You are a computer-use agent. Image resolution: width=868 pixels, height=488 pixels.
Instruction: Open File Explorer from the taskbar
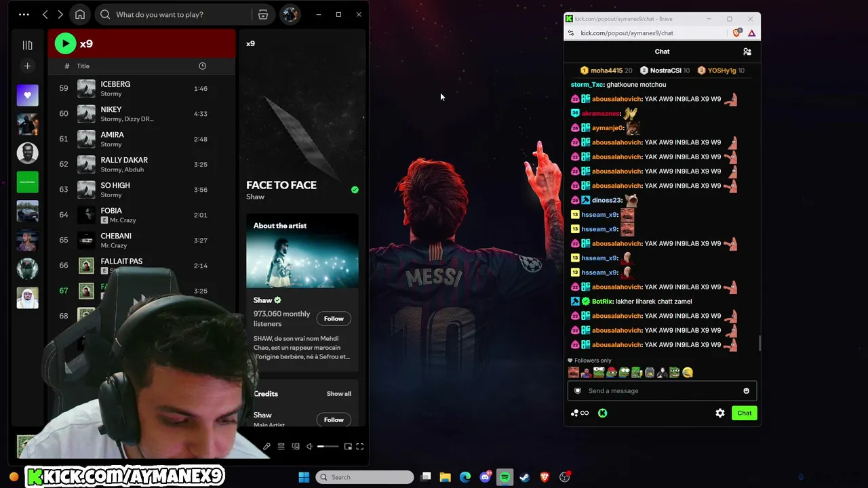click(x=446, y=477)
